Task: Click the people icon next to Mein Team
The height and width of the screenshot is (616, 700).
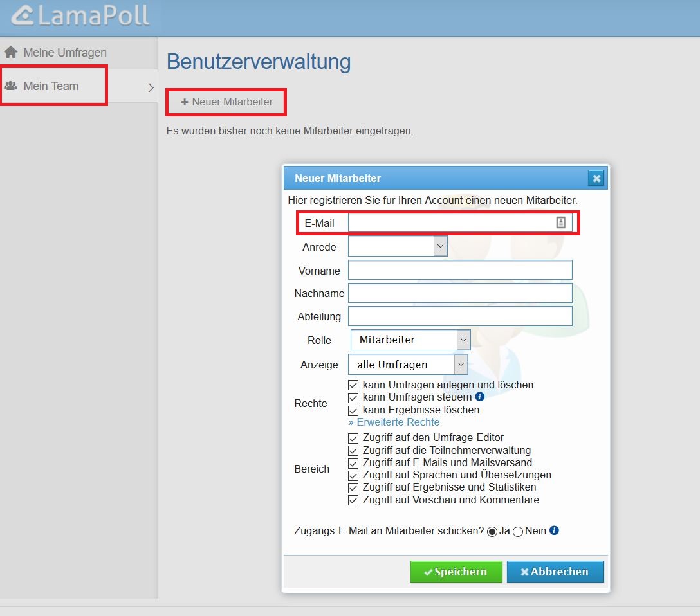Action: tap(12, 84)
